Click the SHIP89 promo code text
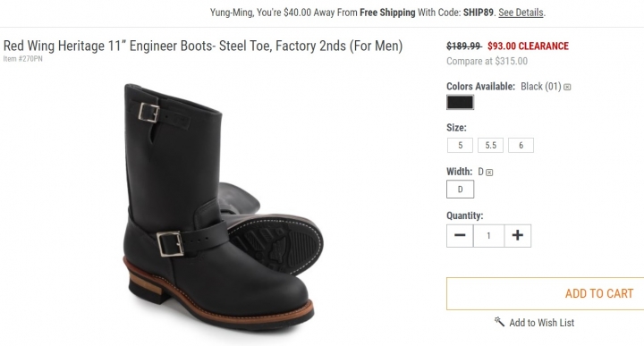The image size is (644, 346). (x=478, y=13)
